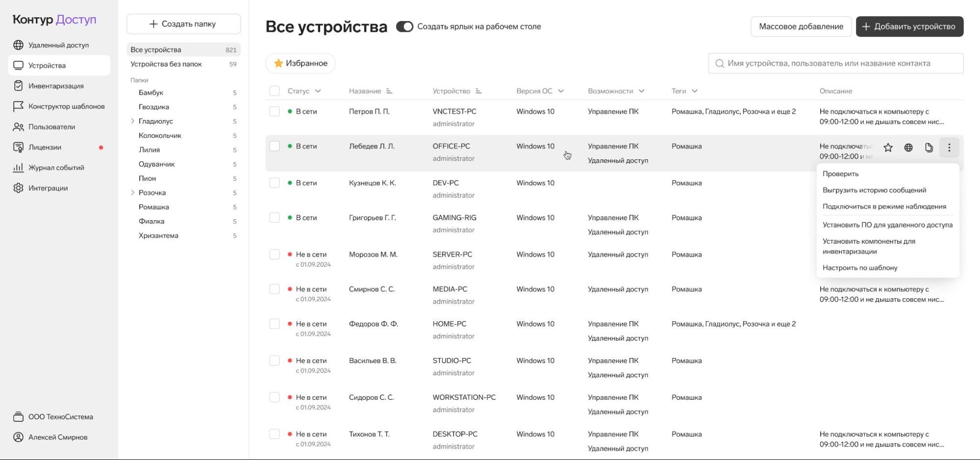Choose Проверить in context menu

[840, 174]
